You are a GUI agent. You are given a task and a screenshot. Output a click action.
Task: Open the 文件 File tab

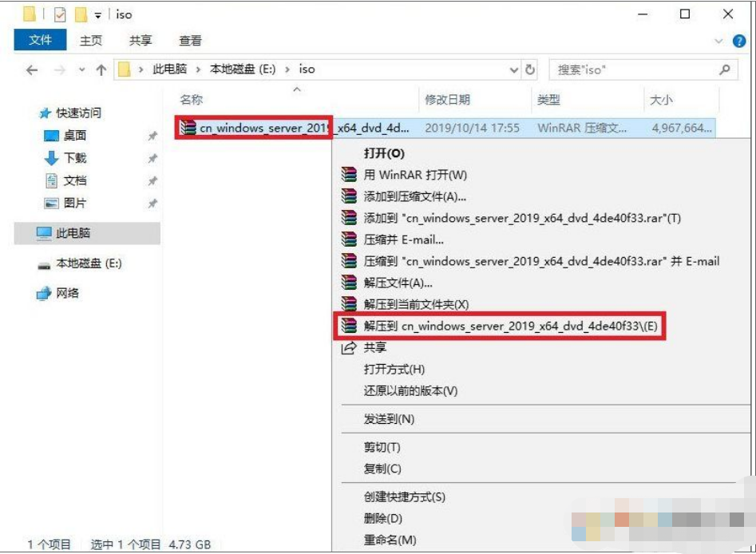click(40, 40)
